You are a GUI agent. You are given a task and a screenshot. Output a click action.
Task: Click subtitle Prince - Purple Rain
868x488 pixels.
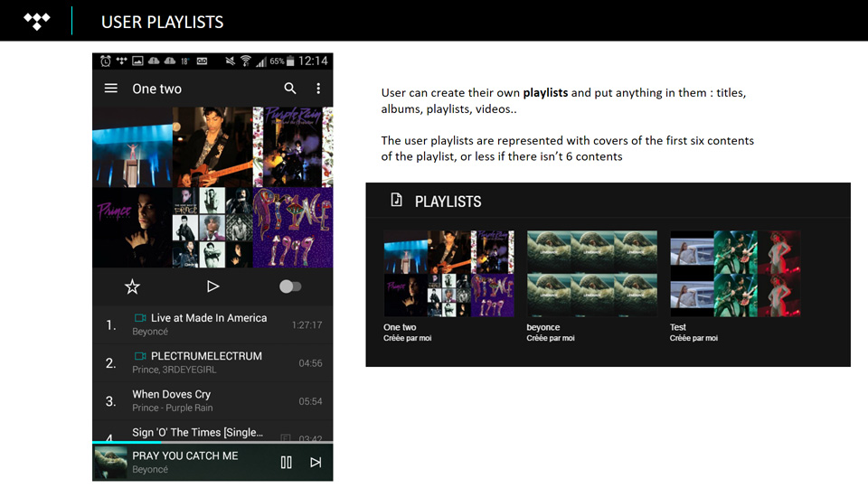(x=172, y=408)
